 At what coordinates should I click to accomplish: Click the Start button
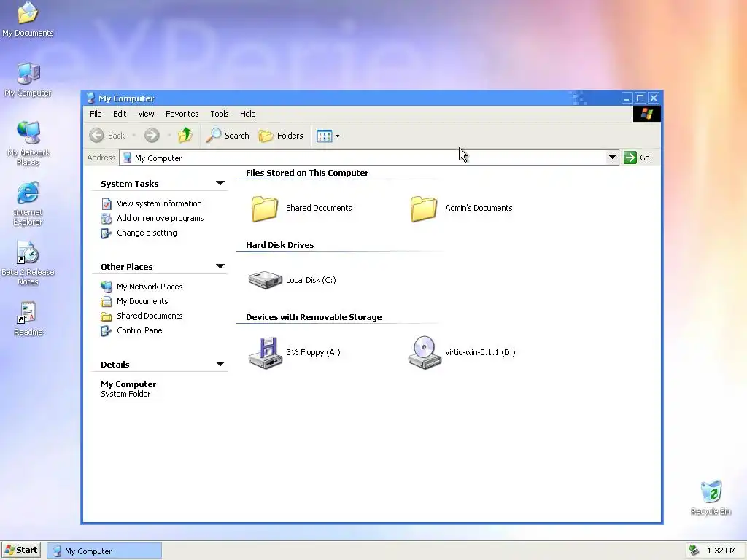point(21,550)
